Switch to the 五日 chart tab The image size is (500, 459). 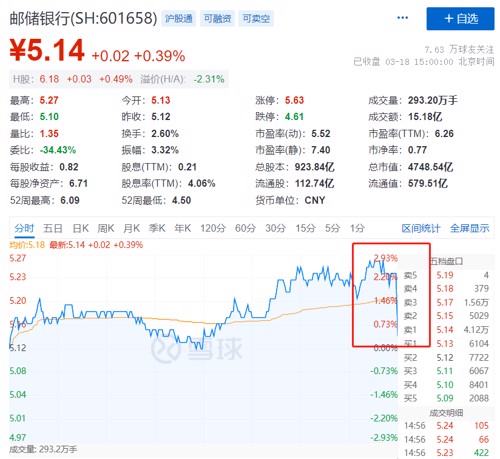(x=53, y=228)
